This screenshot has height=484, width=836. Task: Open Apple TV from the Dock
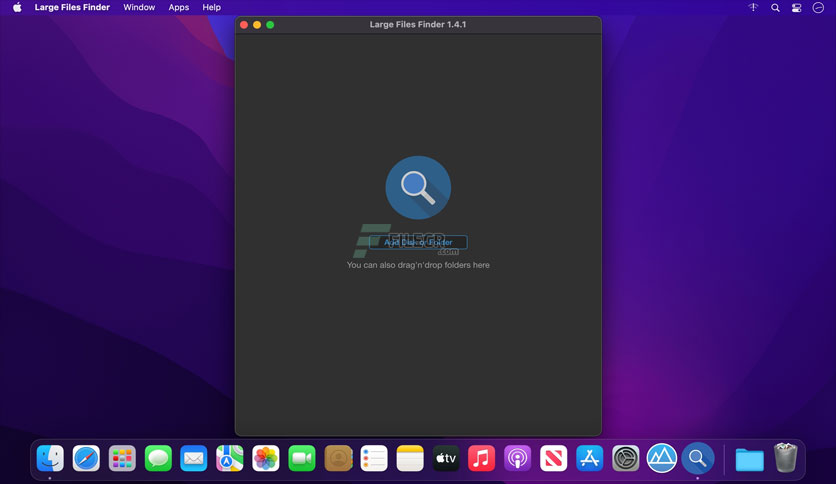tap(446, 458)
